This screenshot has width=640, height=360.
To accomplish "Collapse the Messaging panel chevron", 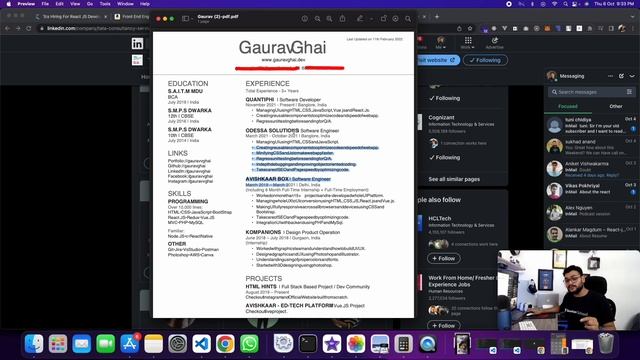I will tap(632, 76).
